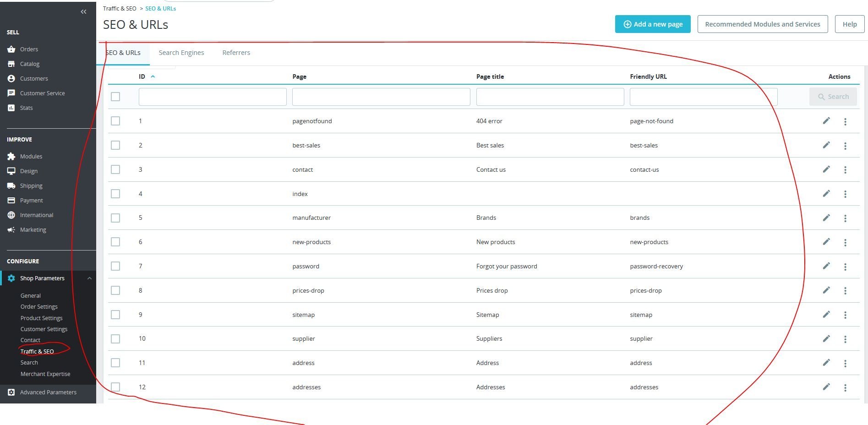The width and height of the screenshot is (868, 425).
Task: Open more actions menu for addresses row
Action: pyautogui.click(x=845, y=387)
